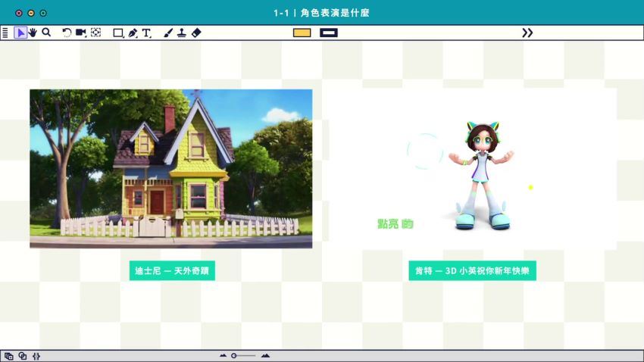
Task: Click the red close window button
Action: tap(18, 13)
